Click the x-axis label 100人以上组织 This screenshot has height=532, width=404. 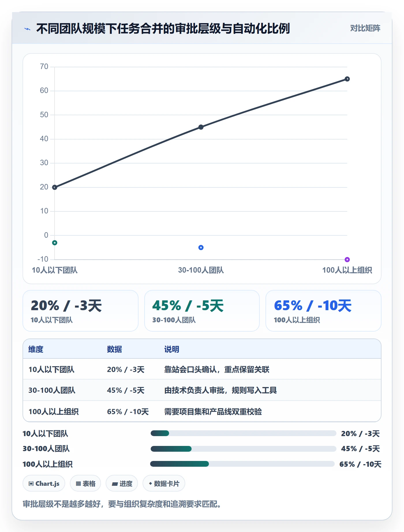[347, 270]
